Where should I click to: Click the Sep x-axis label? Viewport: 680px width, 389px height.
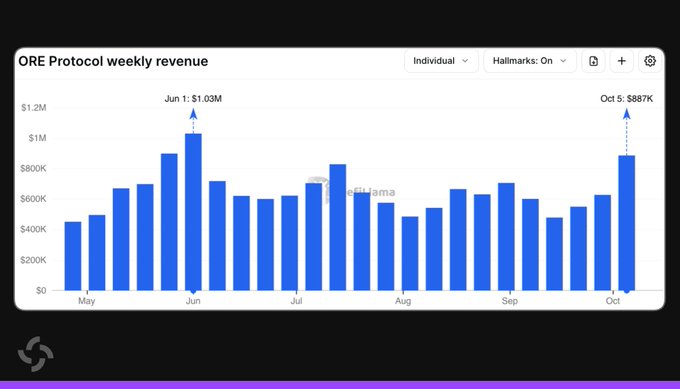point(510,301)
